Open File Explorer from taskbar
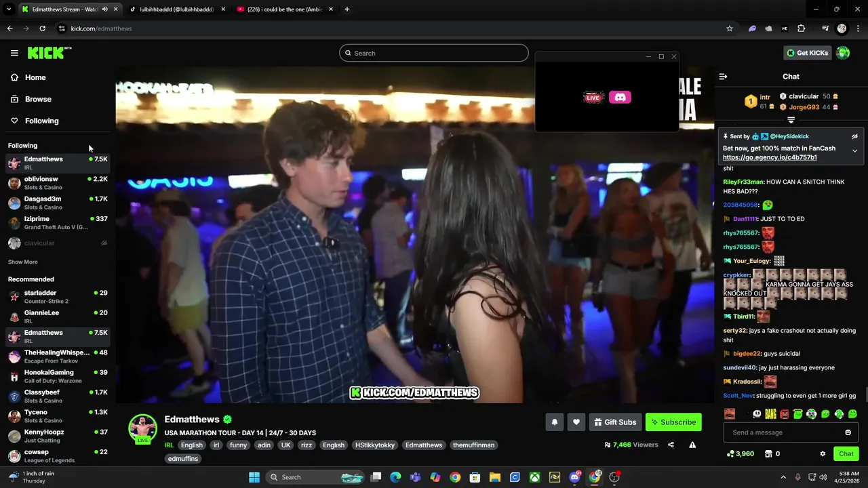Screen dimensions: 868x488 coord(495,477)
